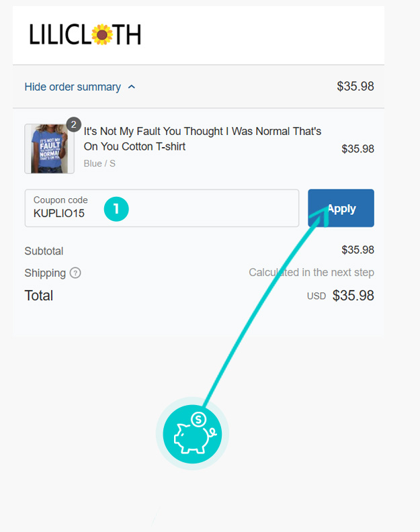
Task: Click the Shipping label text
Action: point(45,273)
